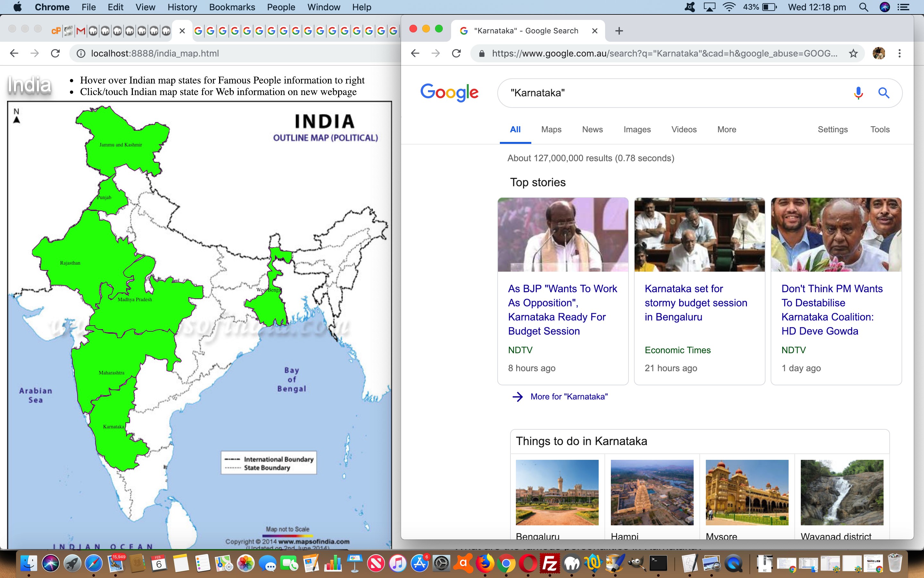View site info icon for localhost:8888
Image resolution: width=924 pixels, height=578 pixels.
(x=81, y=54)
